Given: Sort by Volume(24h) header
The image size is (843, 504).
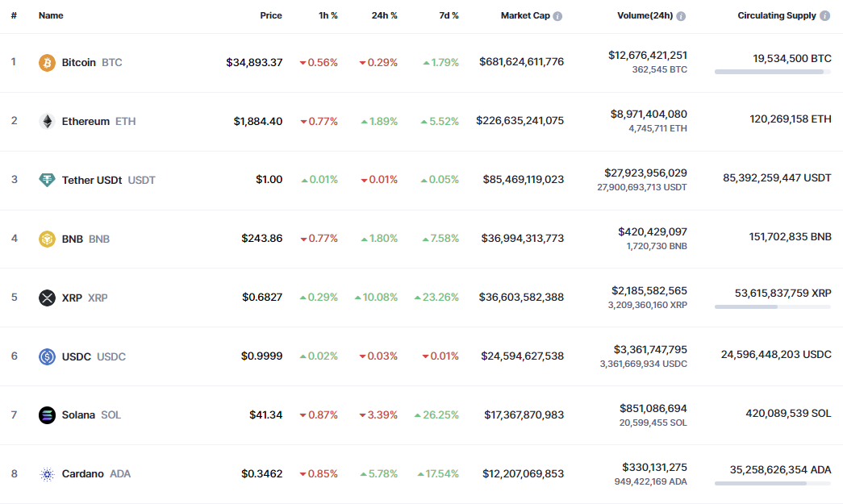Looking at the screenshot, I should (x=645, y=15).
